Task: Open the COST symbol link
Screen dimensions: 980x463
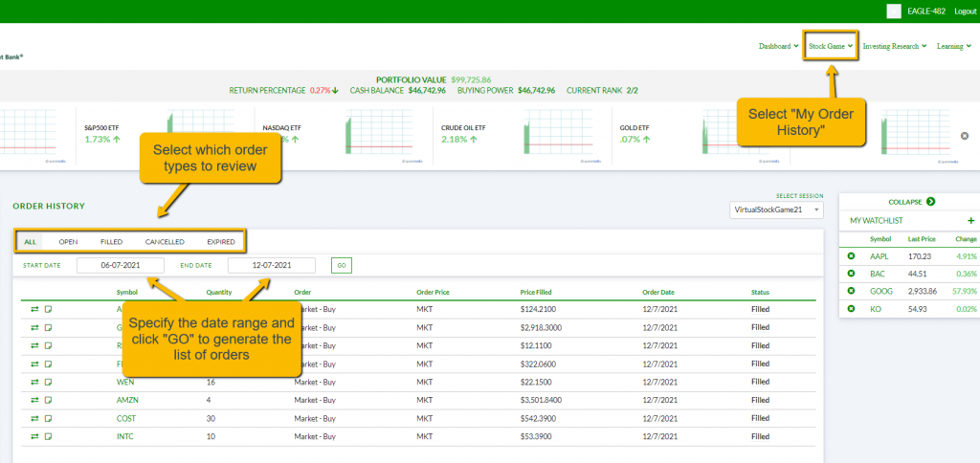Action: tap(125, 418)
